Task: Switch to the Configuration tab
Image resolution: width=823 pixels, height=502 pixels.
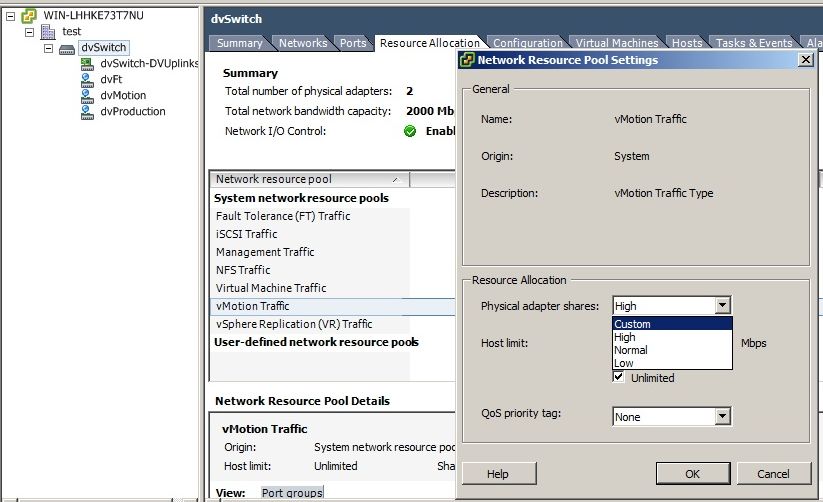Action: [527, 43]
